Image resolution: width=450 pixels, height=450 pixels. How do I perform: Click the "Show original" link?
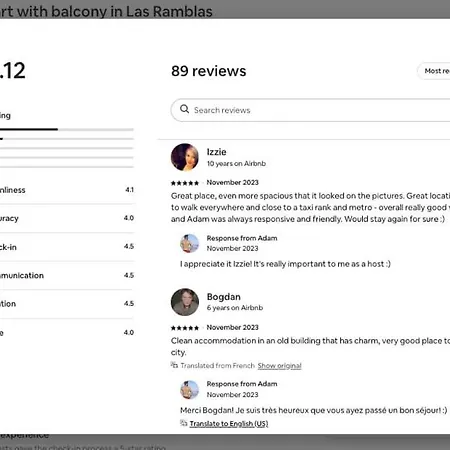[x=279, y=366]
